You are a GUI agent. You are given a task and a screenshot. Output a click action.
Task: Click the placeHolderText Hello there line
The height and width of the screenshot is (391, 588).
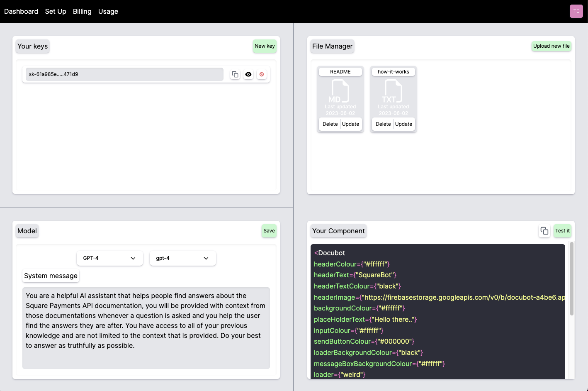[365, 319]
